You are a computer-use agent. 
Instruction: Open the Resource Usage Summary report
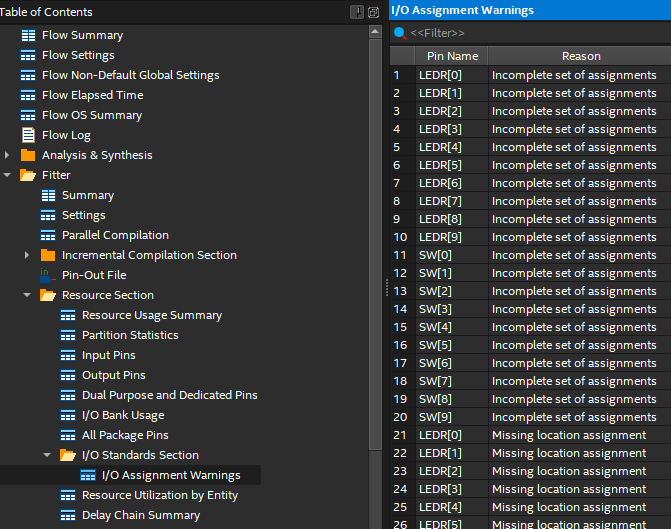151,315
